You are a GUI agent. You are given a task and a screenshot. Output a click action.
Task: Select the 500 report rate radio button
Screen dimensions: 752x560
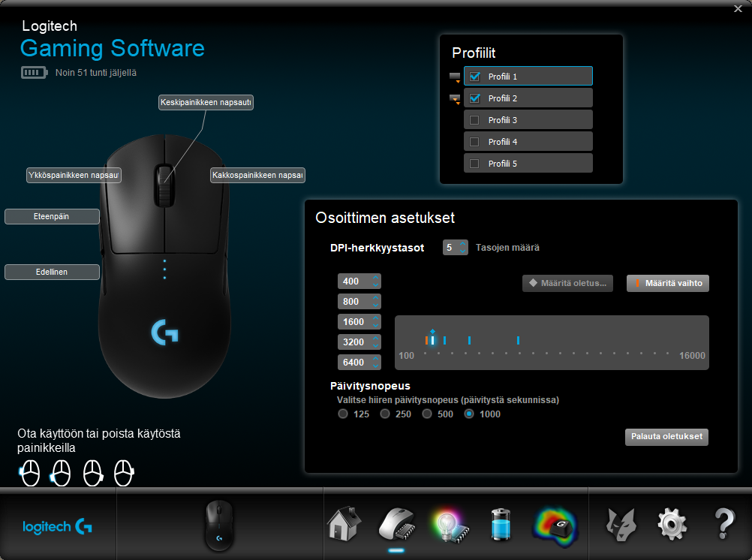(427, 414)
